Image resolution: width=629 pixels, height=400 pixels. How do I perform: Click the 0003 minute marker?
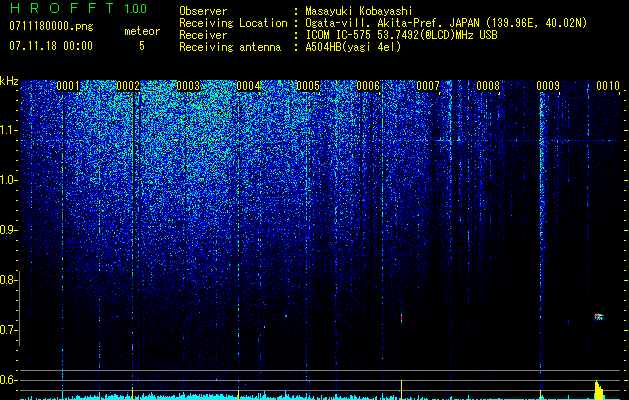(x=188, y=86)
